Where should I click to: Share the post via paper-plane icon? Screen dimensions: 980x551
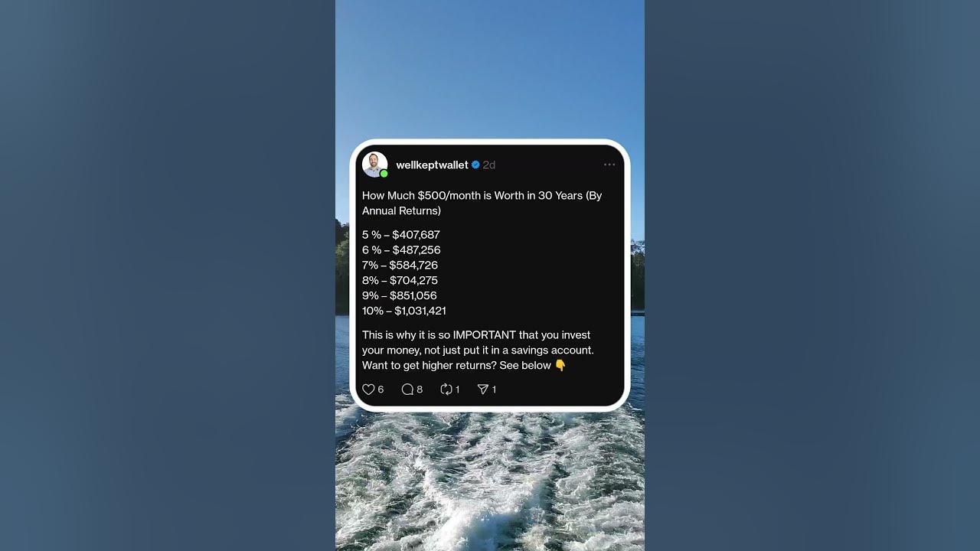click(483, 390)
